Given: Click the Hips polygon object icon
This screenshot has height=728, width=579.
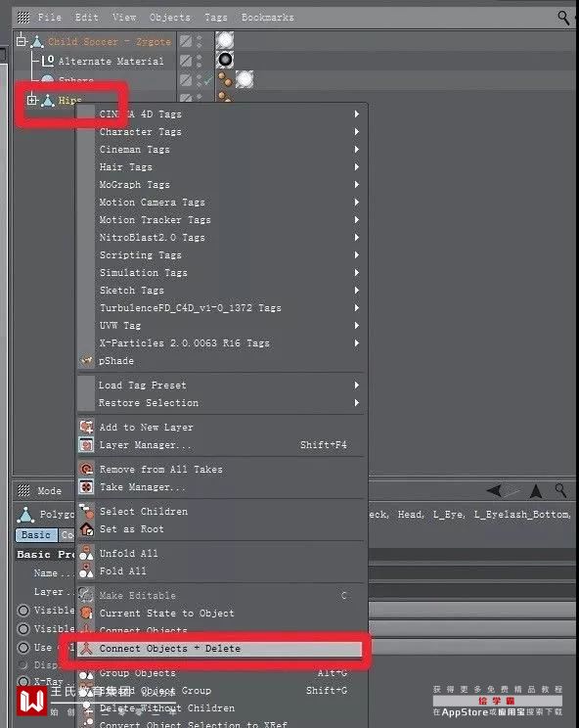Looking at the screenshot, I should tap(48, 100).
